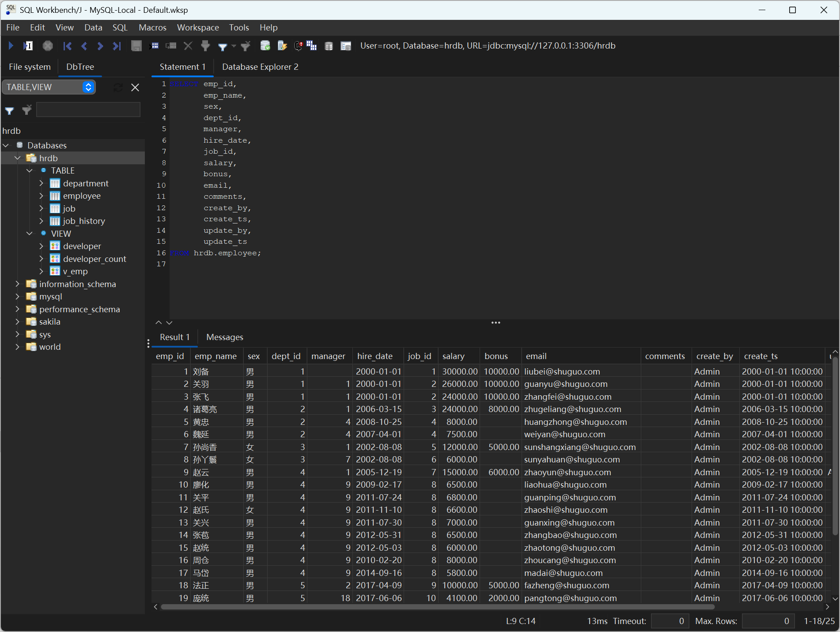Screen dimensions: 840x632
Task: Click the Select foreign key plug icon
Action: tap(205, 45)
